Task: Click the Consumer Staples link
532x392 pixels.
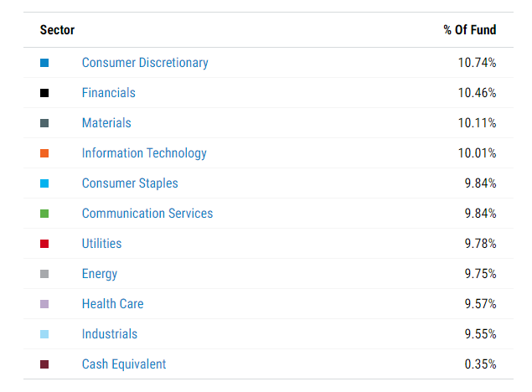Action: (x=130, y=183)
